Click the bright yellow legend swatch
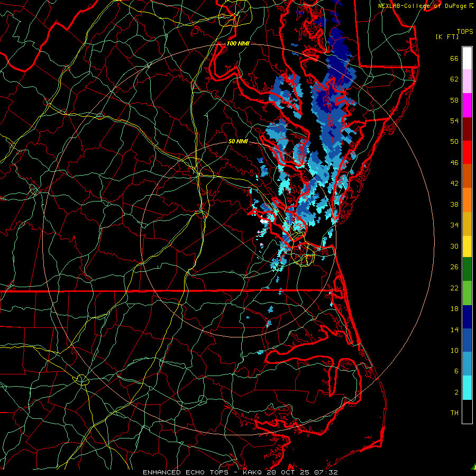 467,246
